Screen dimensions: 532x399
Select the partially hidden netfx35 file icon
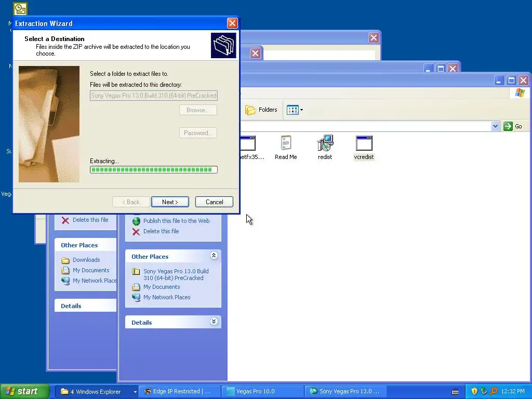(x=251, y=148)
